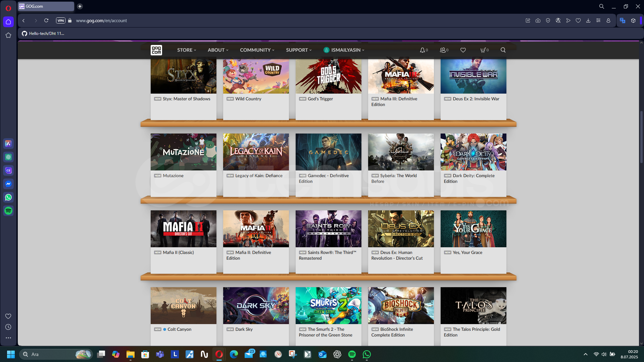Open Deus Ex 2: Invisible War title
Image resolution: width=644 pixels, height=362 pixels.
476,99
